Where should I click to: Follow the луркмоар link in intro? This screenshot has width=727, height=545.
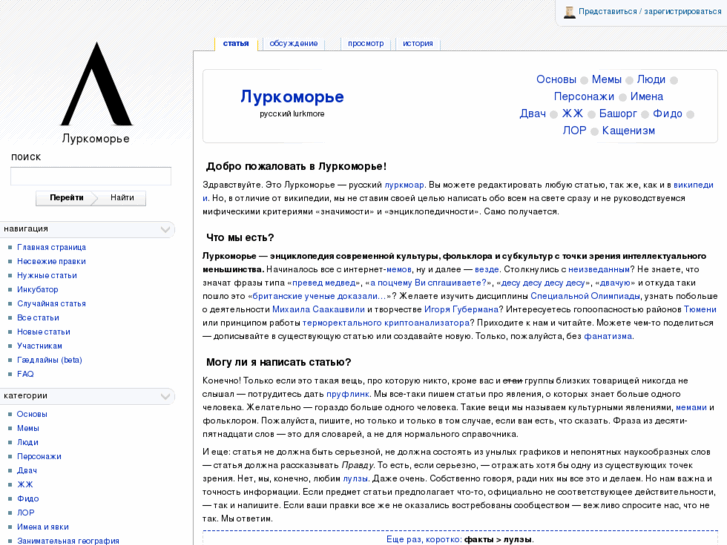404,185
